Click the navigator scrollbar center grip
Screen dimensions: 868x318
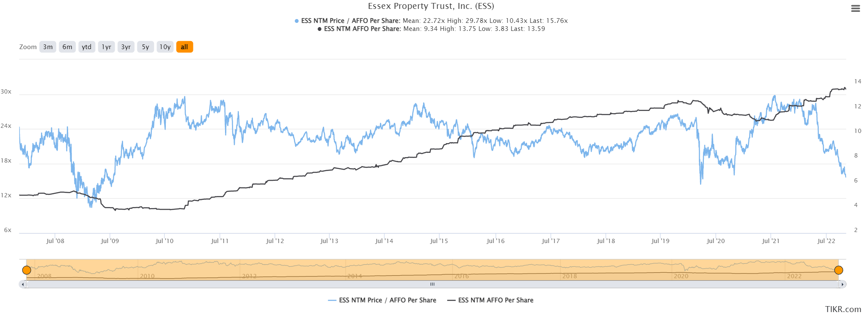click(x=432, y=285)
